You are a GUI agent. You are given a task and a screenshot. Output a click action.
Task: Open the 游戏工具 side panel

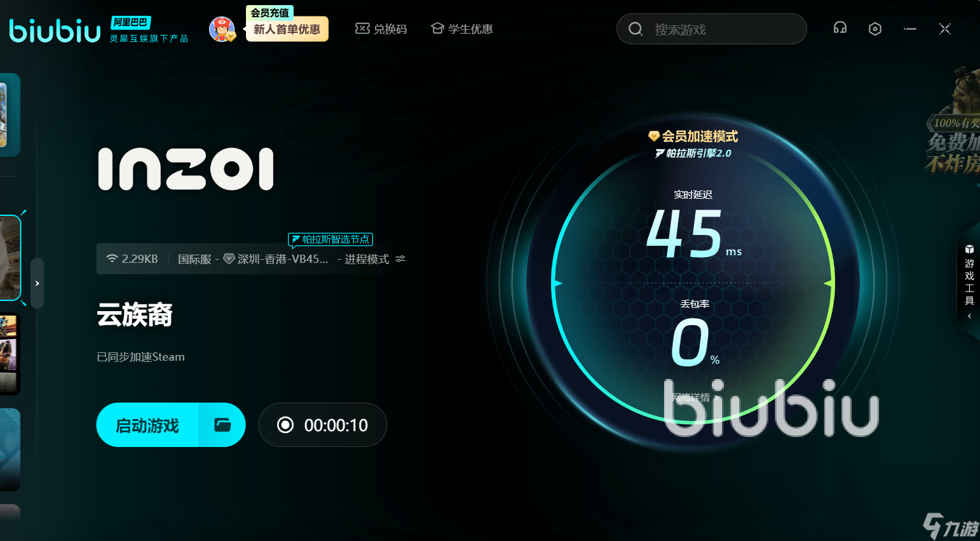click(x=969, y=281)
